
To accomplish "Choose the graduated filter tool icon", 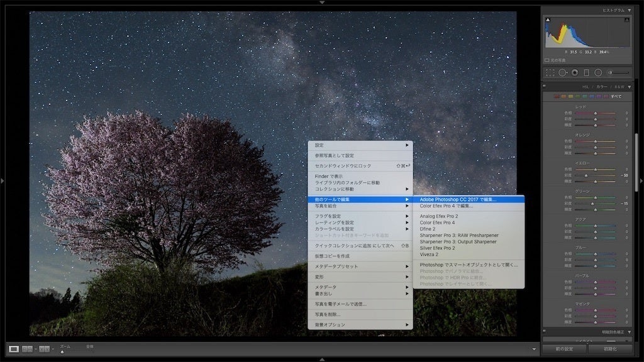I will tap(586, 73).
